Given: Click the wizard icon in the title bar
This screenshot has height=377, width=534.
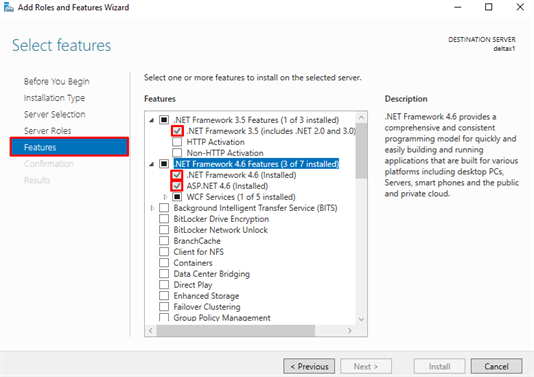Looking at the screenshot, I should tap(8, 7).
